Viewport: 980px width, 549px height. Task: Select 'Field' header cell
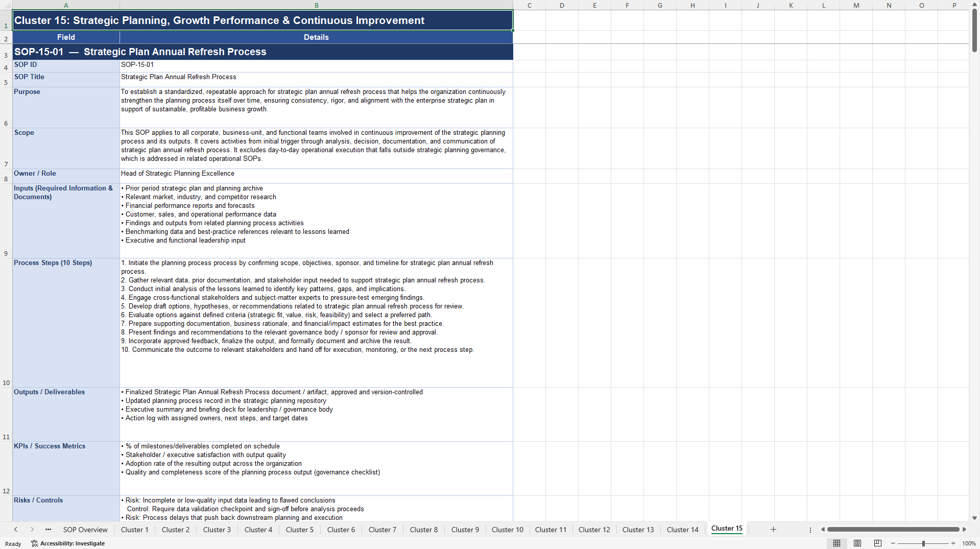click(x=66, y=37)
